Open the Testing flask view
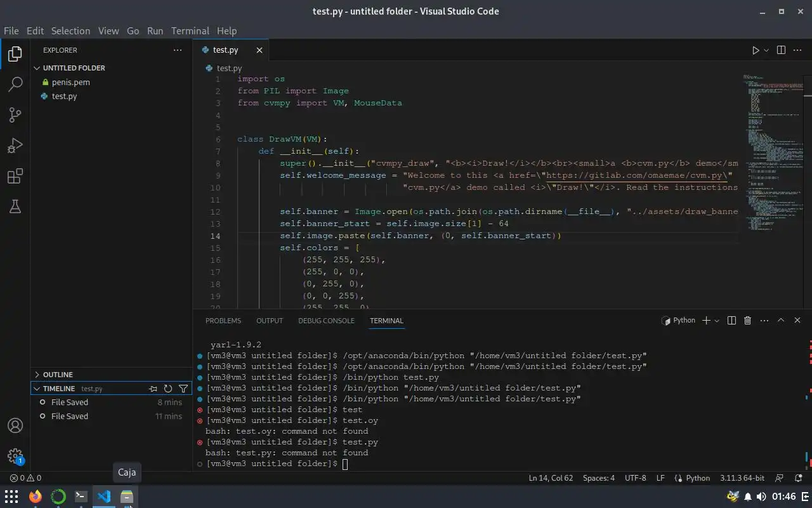The height and width of the screenshot is (508, 812). [x=15, y=206]
